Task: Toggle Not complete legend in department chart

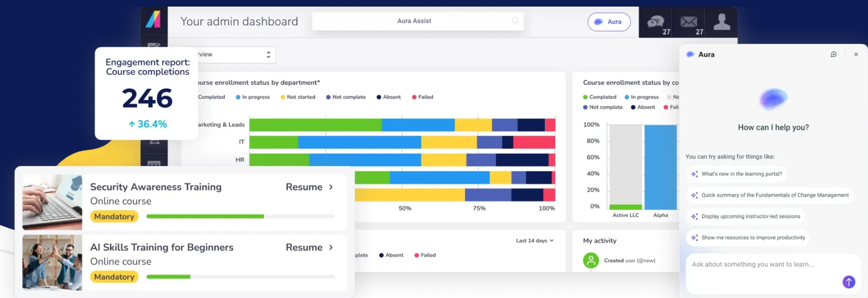Action: tap(346, 97)
